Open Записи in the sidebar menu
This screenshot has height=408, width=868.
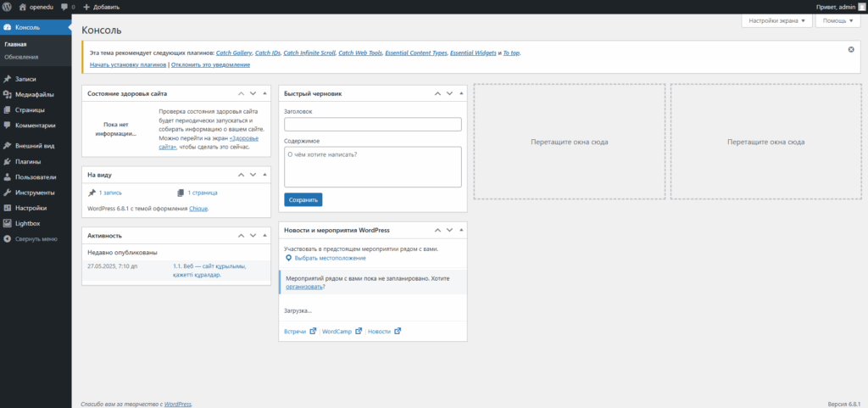[25, 79]
